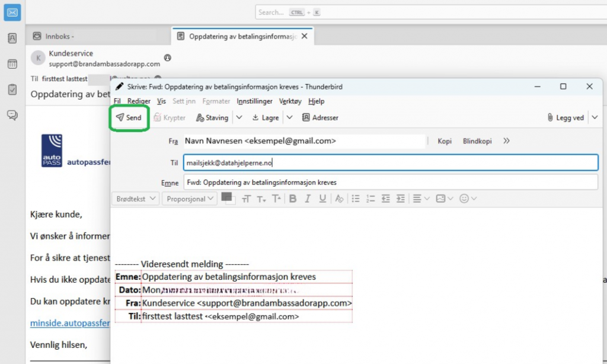
Task: Toggle underline formatting
Action: point(322,199)
